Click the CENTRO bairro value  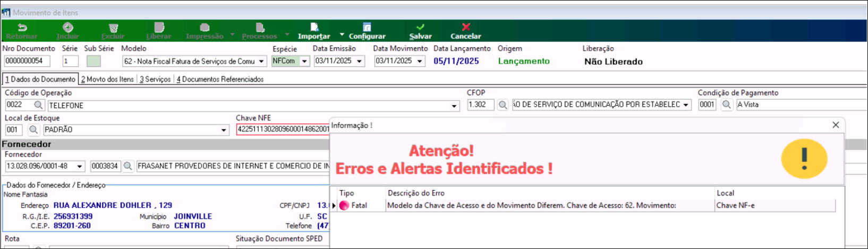pos(190,226)
